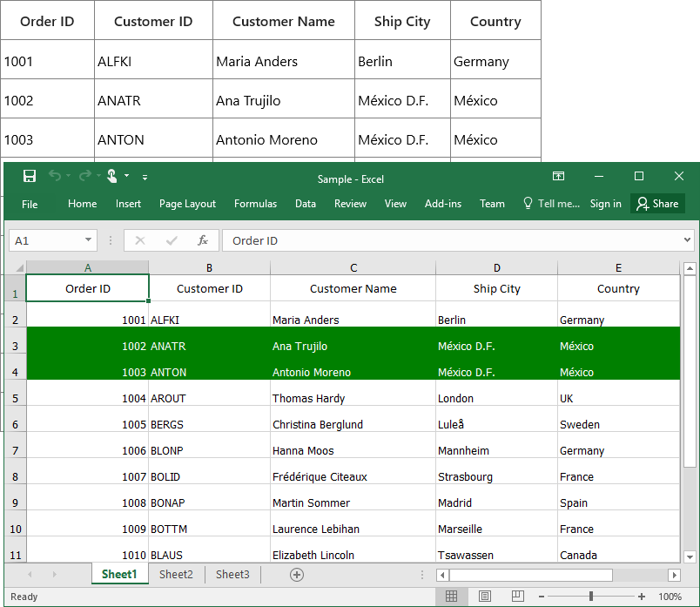Screen dimensions: 700x607
Task: Select column A header
Action: point(87,267)
